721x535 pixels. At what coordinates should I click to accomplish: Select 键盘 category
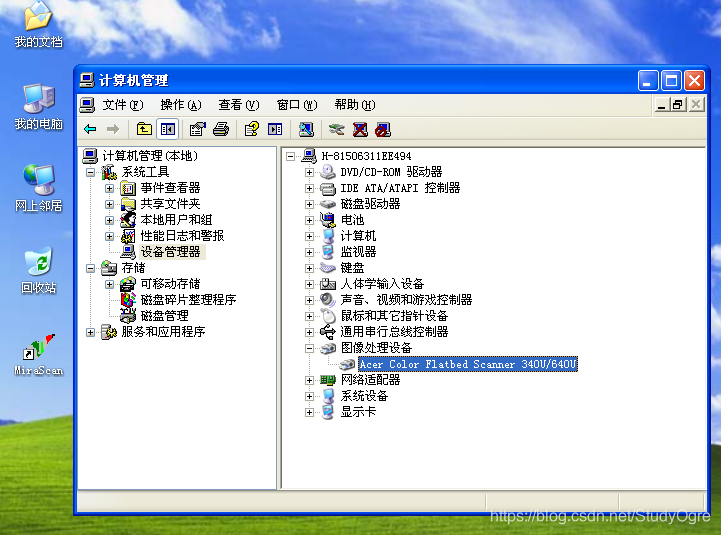(352, 268)
